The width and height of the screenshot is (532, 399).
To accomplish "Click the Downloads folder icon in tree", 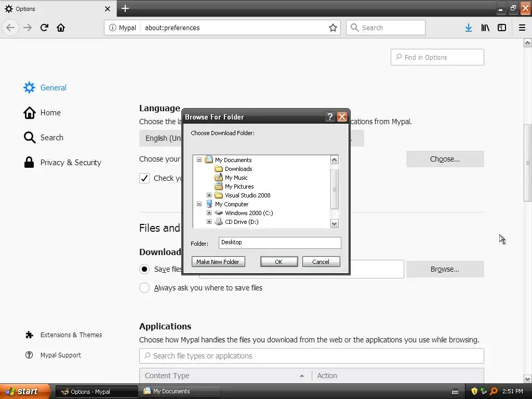I will [219, 169].
